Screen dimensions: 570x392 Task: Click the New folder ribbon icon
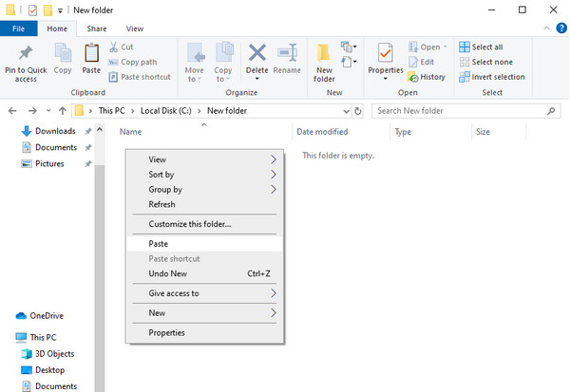coord(324,53)
